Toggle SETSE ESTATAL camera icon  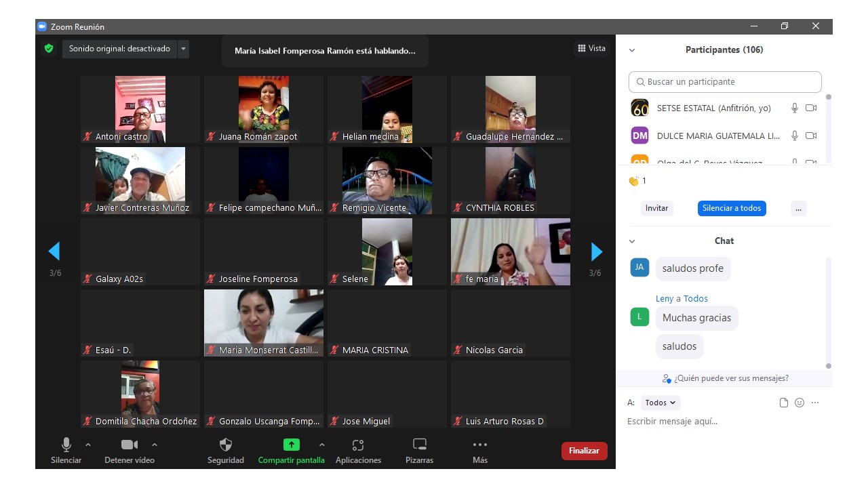[x=811, y=108]
